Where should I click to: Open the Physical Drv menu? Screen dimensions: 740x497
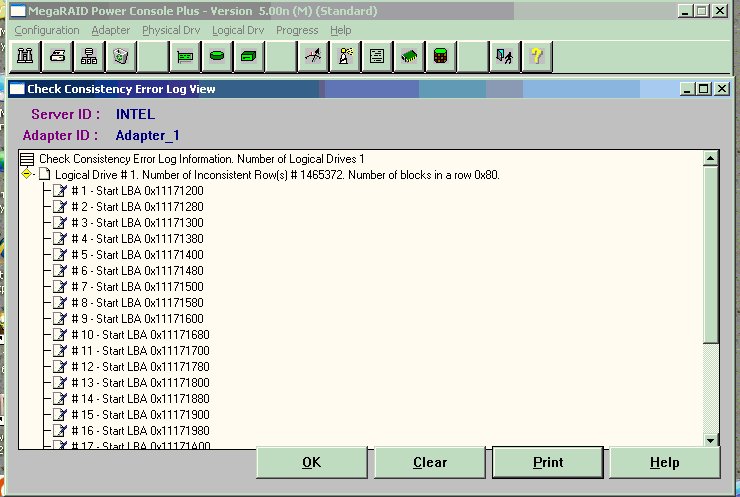(172, 30)
